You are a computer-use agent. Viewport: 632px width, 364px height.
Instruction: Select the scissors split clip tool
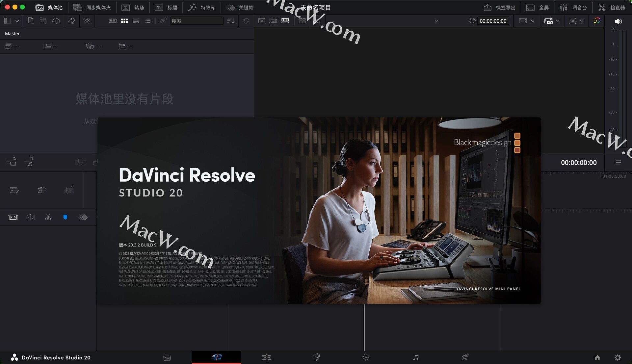tap(48, 217)
